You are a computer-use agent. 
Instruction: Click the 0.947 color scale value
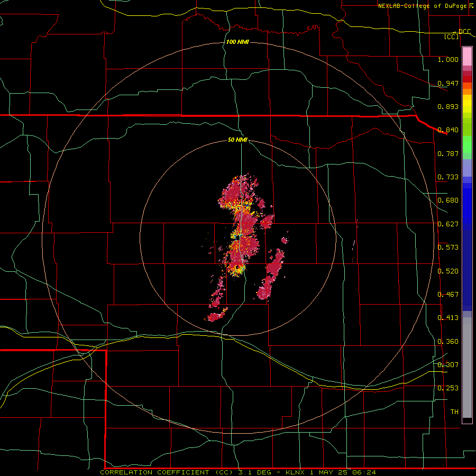coord(448,83)
